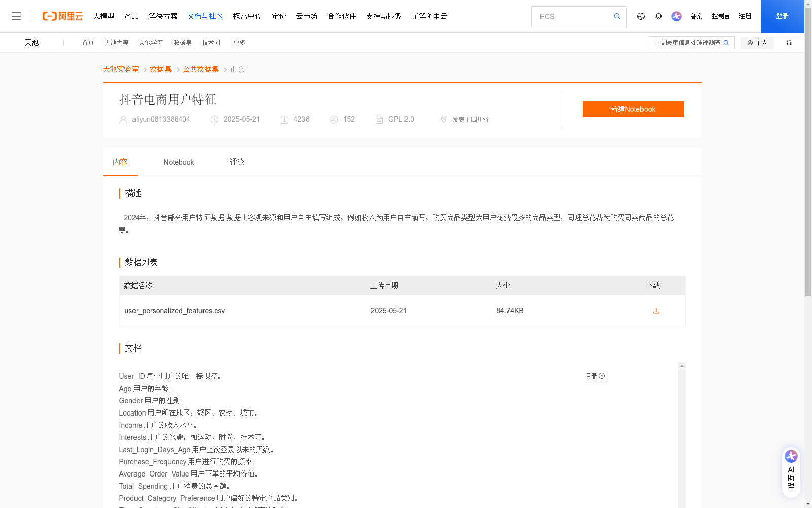Open the hamburger menu at top left
This screenshot has width=812, height=508.
point(16,16)
